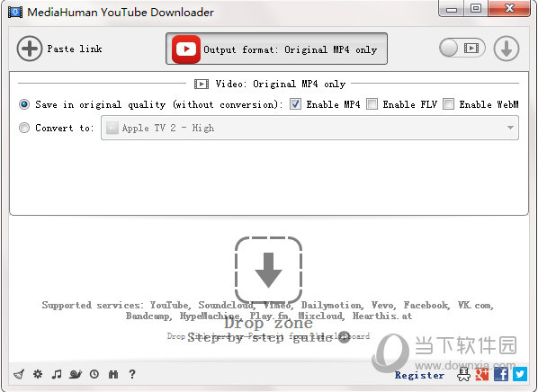Click the Facebook icon

(501, 374)
